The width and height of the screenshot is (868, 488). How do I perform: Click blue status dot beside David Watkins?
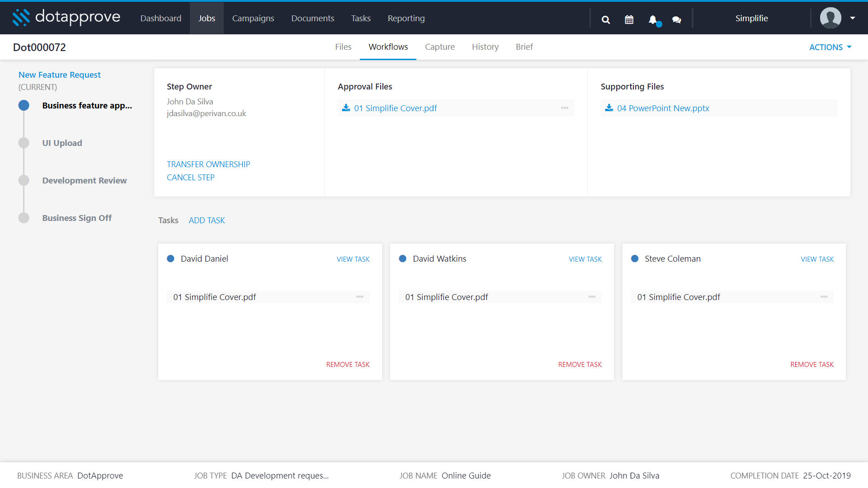tap(402, 259)
